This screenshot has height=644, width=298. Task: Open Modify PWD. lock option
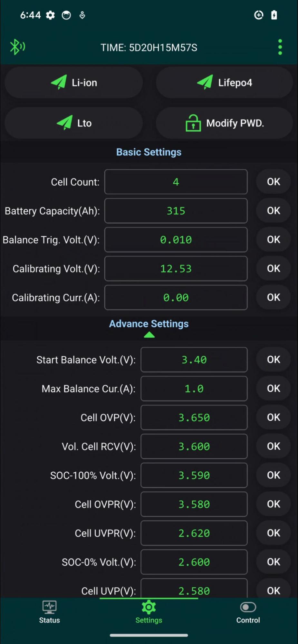[x=225, y=123]
